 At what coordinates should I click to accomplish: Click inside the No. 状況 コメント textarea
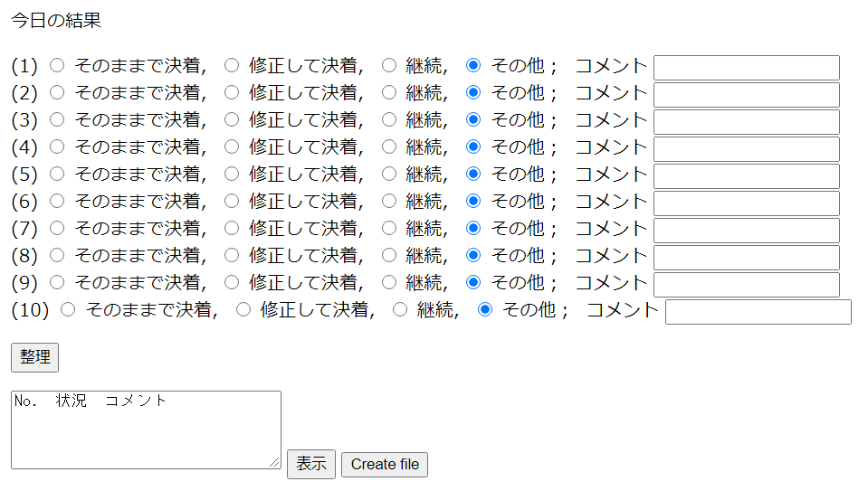[x=146, y=430]
